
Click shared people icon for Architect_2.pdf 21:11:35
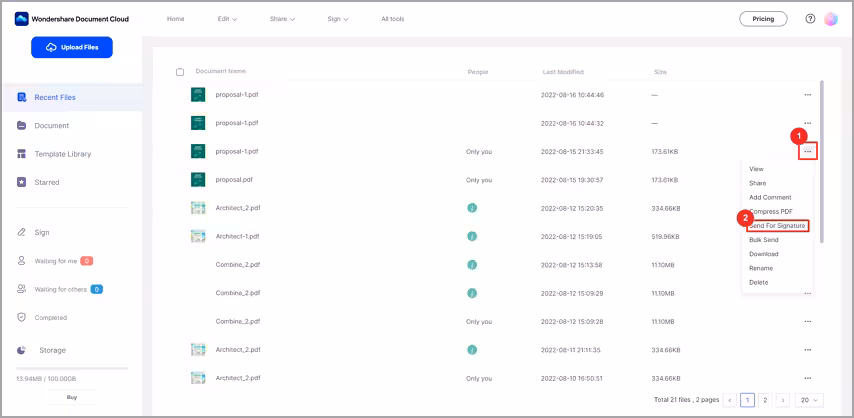click(472, 349)
